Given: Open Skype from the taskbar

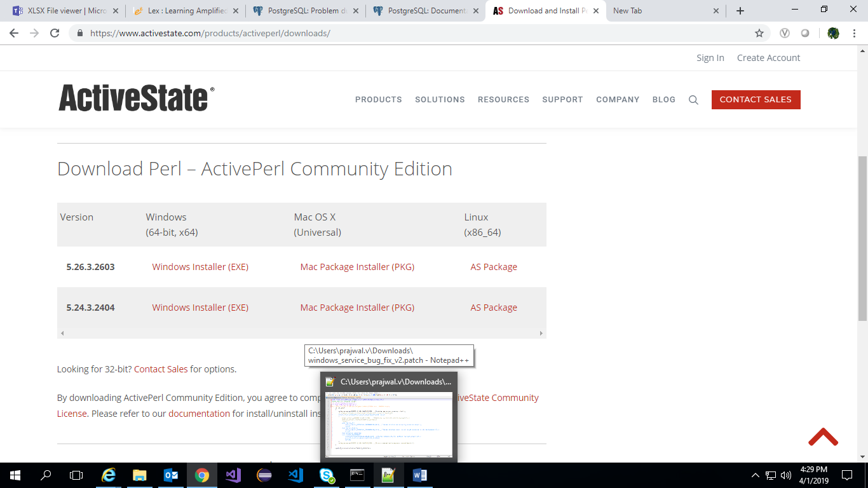Looking at the screenshot, I should coord(327,475).
